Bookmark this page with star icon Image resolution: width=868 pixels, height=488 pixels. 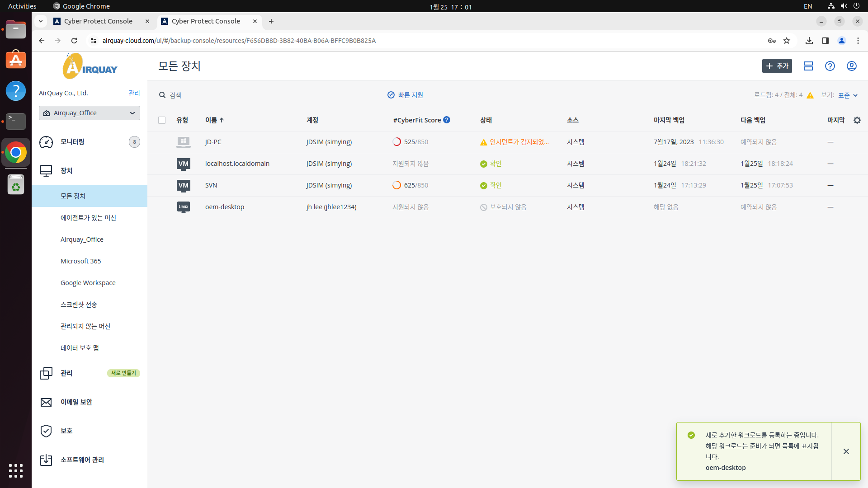[x=787, y=41]
